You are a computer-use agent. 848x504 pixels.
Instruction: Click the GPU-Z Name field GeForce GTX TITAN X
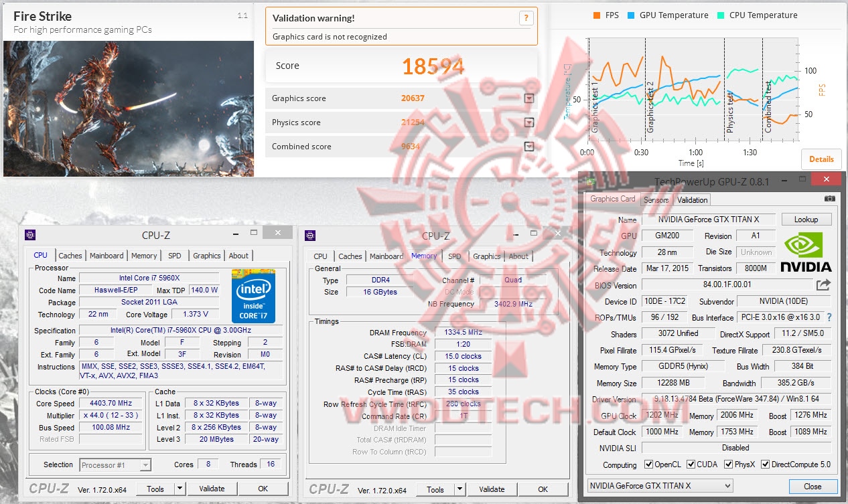[x=709, y=220]
